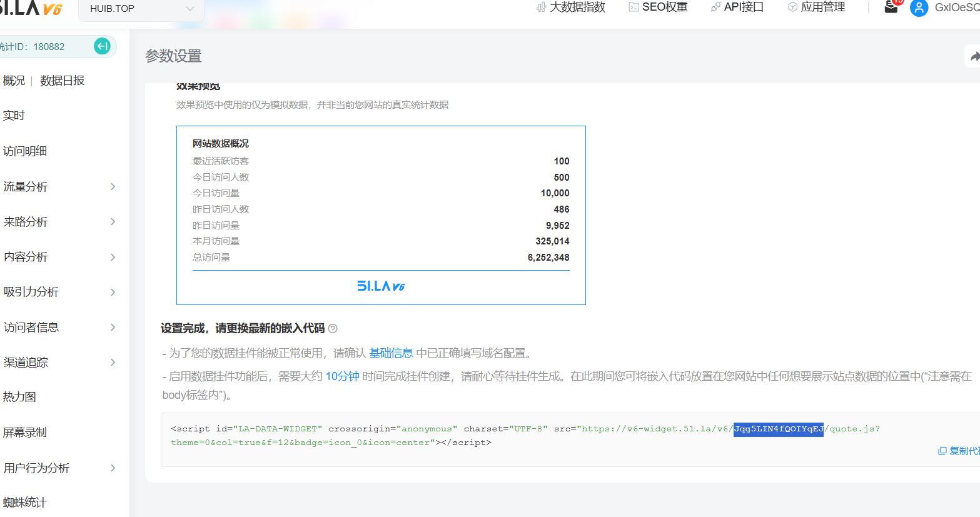Expand the 访问者信息 sidebar section
The width and height of the screenshot is (980, 517).
pos(59,327)
